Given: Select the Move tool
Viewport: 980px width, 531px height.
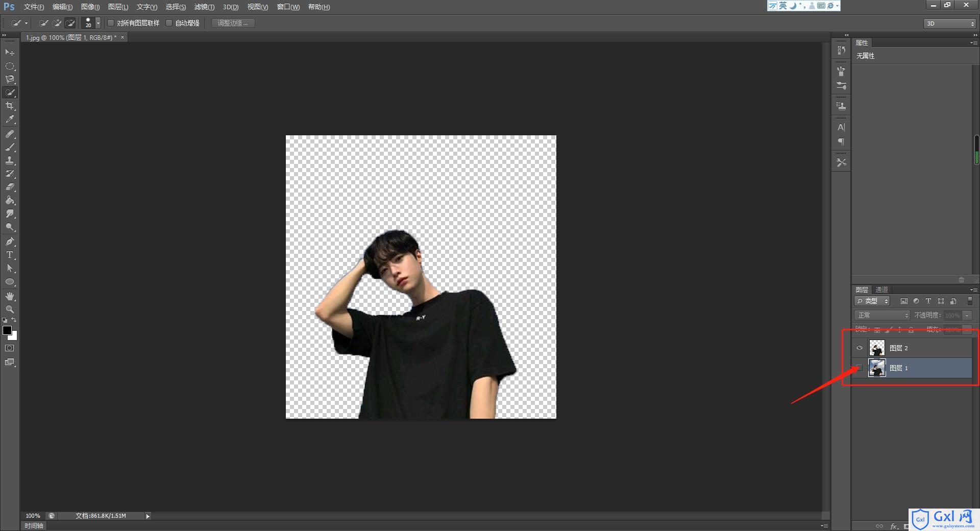Looking at the screenshot, I should (x=10, y=53).
